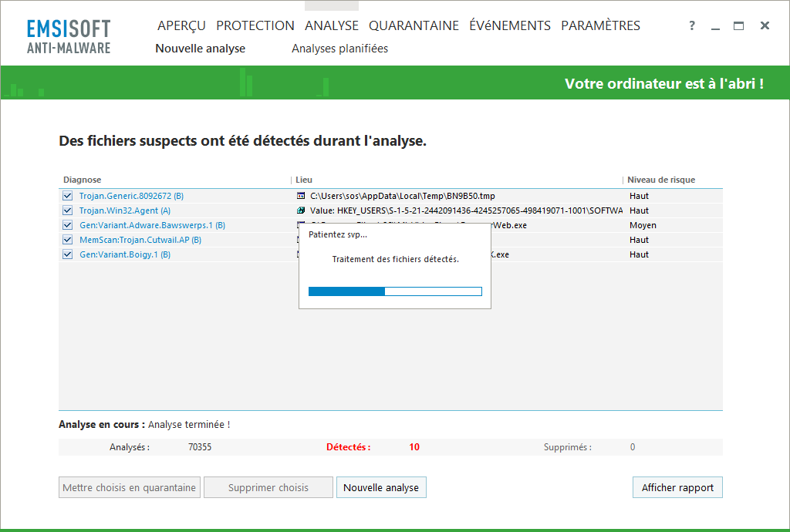Open the help question mark icon
This screenshot has height=532, width=790.
click(x=692, y=26)
